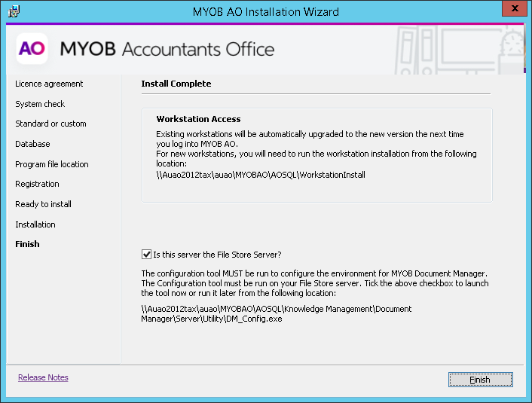Click the WorkstationInstall network path text
The image size is (532, 403).
[261, 174]
